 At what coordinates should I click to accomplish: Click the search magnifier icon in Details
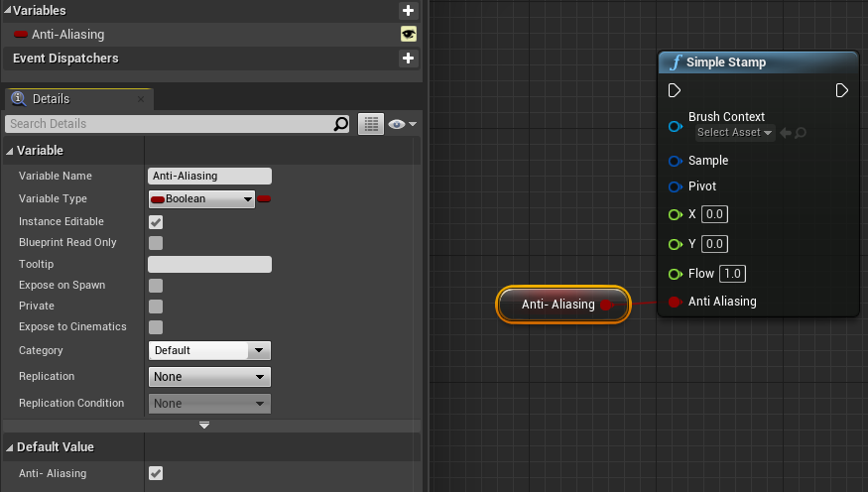pos(341,124)
